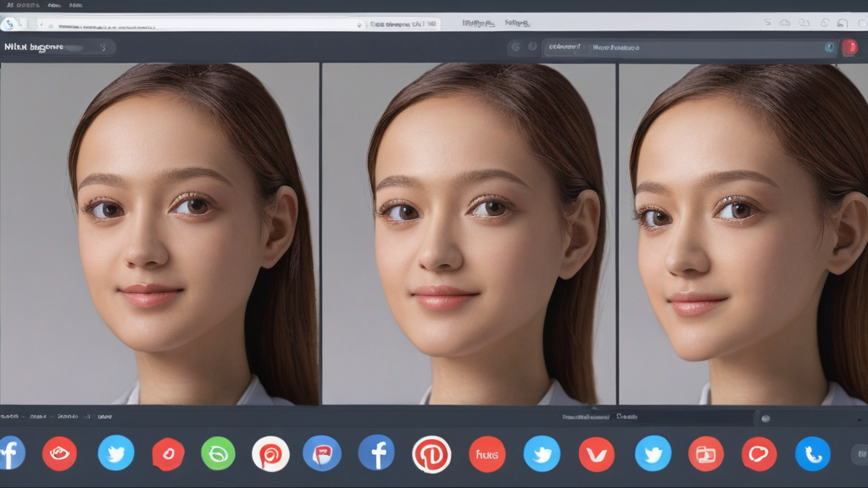Click the first round grey icon beside dark search field
868x488 pixels.
pyautogui.click(x=515, y=47)
